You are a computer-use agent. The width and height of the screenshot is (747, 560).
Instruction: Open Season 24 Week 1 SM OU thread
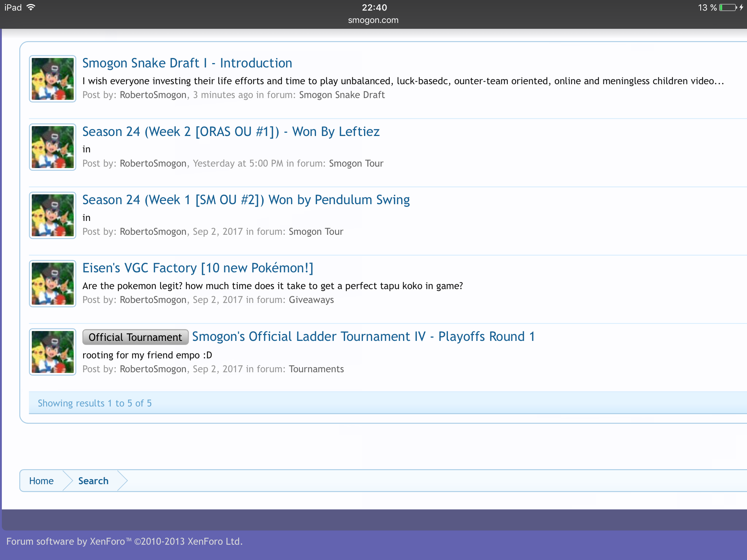pos(246,200)
